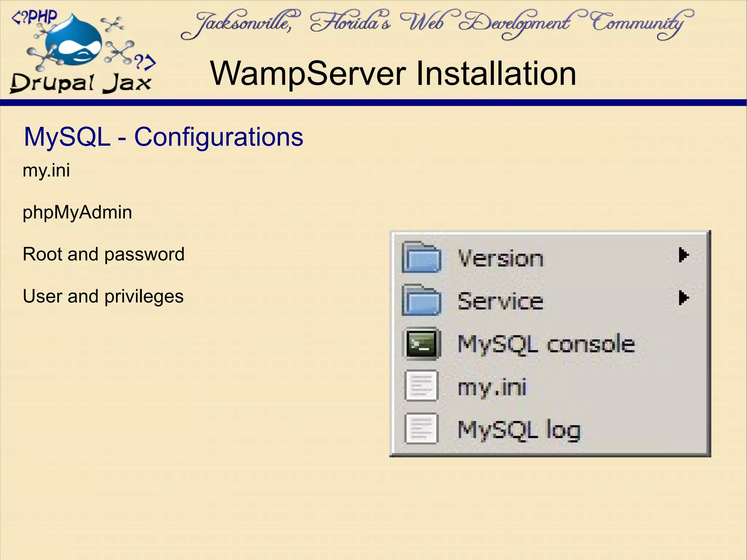Click the MySQL log document icon
This screenshot has width=747, height=560.
(421, 429)
